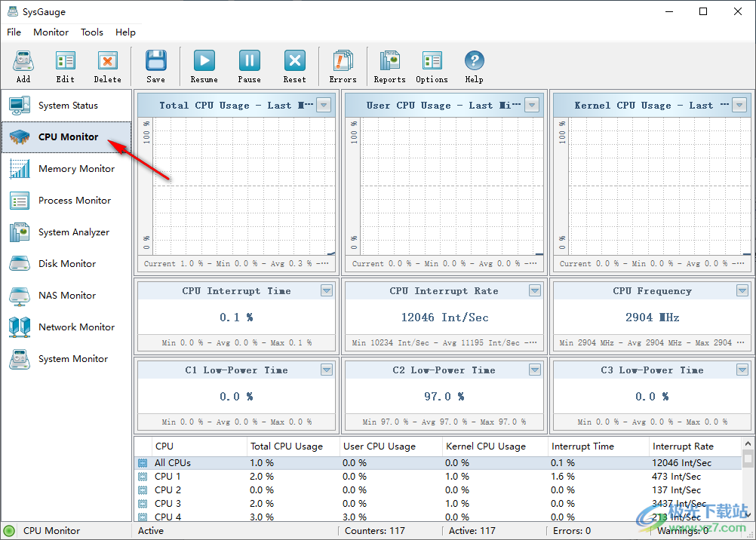Open the SysGauge title bar app icon

click(13, 11)
